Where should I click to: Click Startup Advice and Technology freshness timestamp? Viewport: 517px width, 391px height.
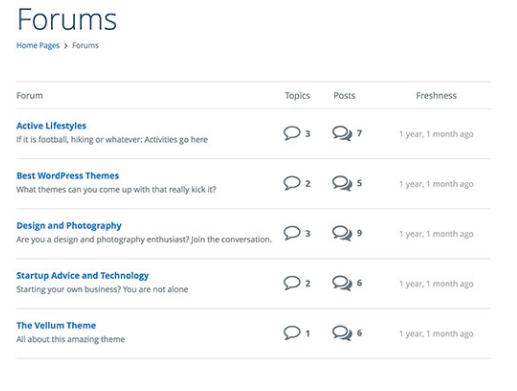coord(436,284)
